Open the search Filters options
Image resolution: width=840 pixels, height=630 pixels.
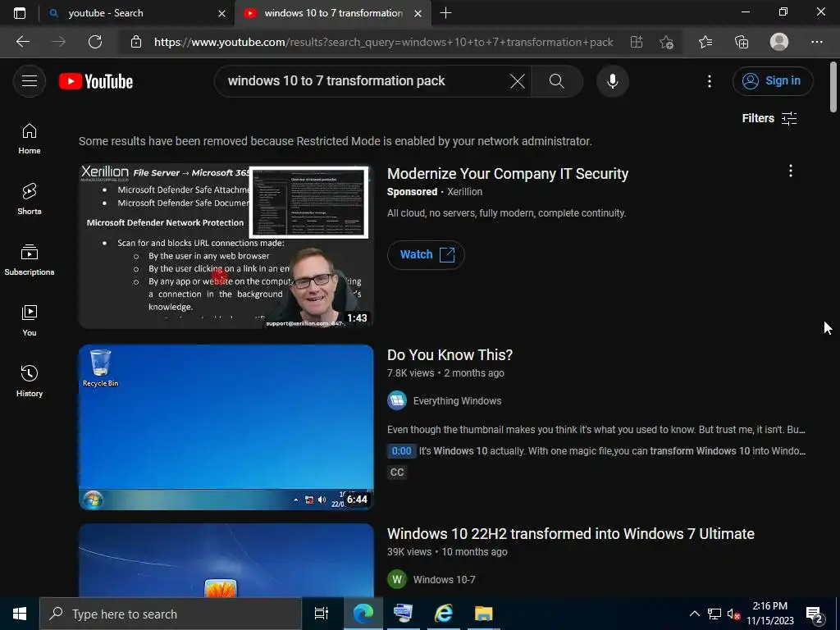pyautogui.click(x=769, y=118)
